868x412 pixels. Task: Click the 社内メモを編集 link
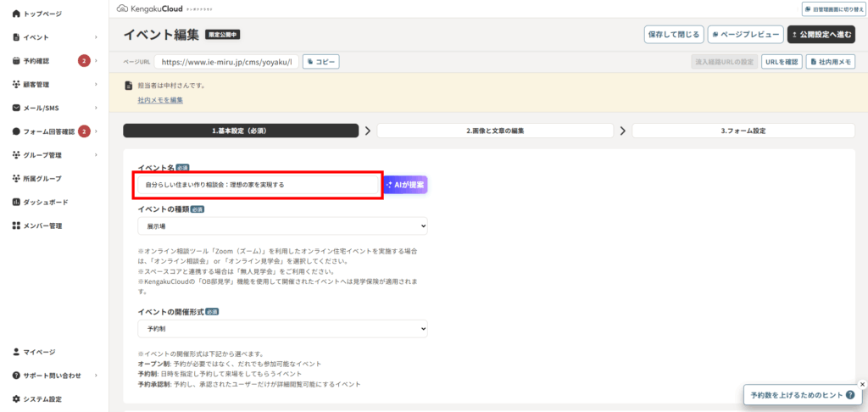(x=160, y=100)
